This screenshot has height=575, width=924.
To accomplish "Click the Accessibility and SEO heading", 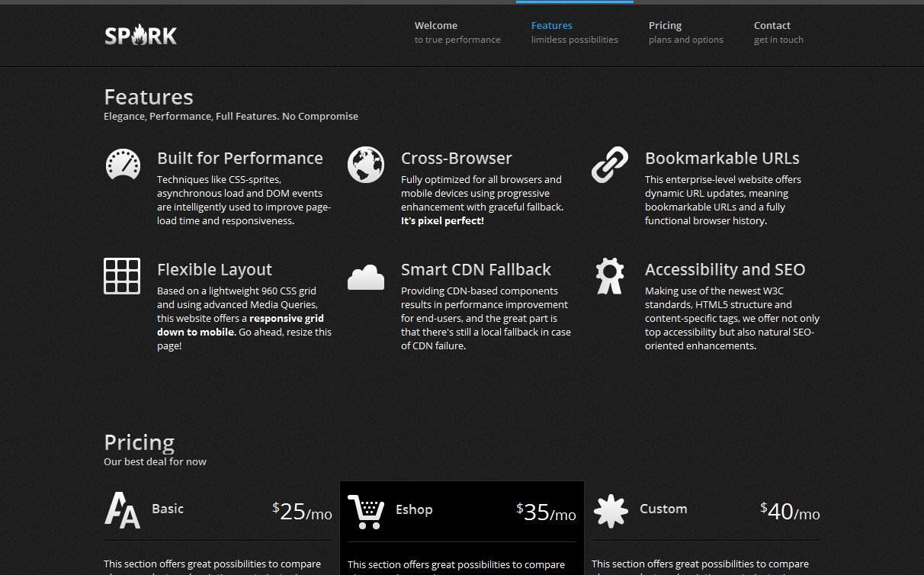I will click(725, 270).
